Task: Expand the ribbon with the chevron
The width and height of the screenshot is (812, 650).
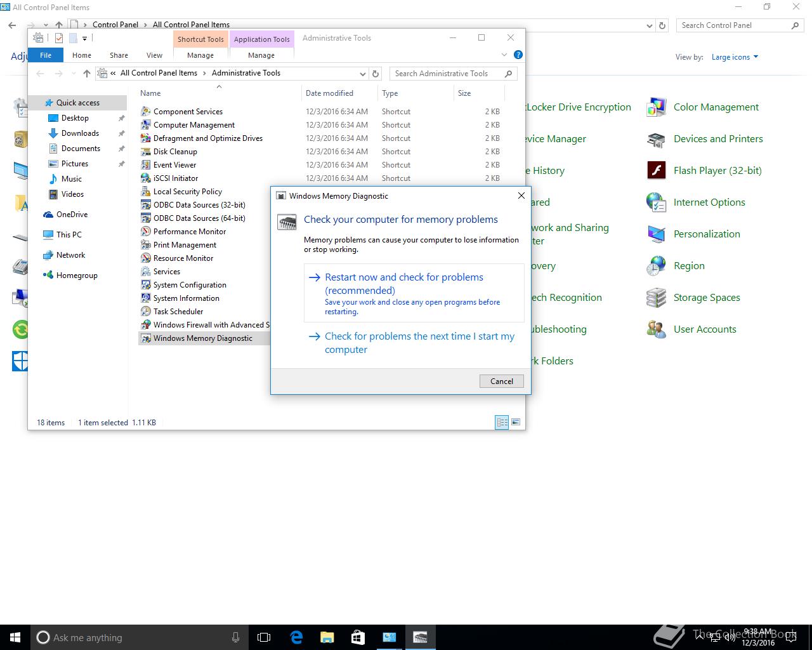Action: (504, 55)
